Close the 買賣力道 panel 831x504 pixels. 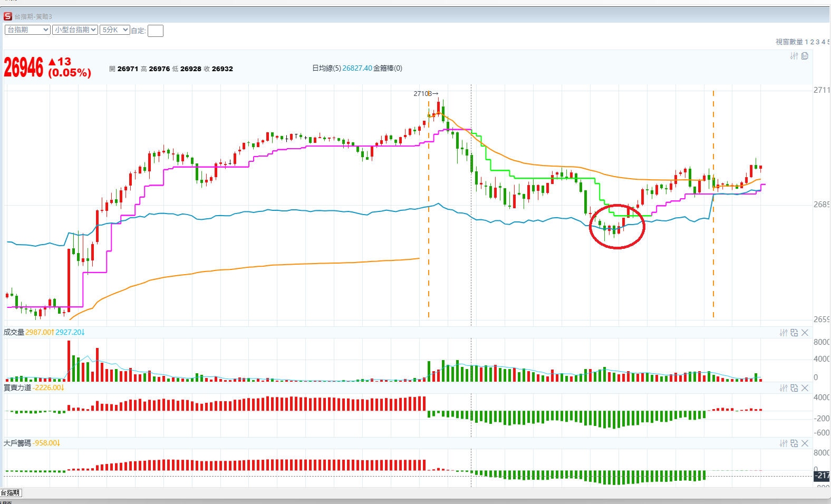[805, 388]
